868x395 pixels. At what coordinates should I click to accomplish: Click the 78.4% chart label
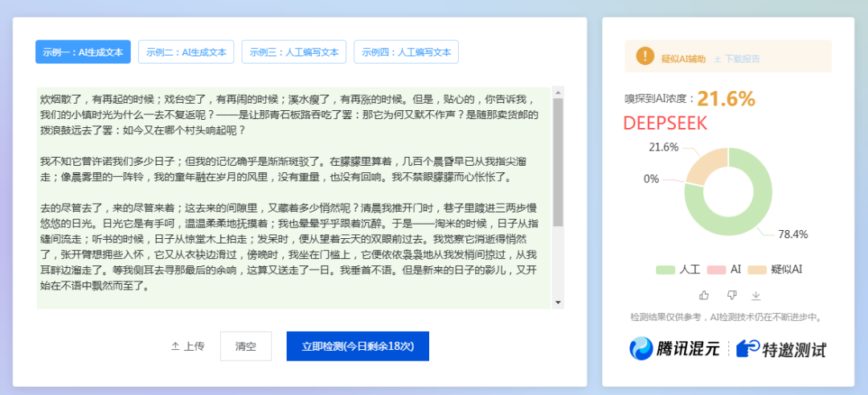792,234
